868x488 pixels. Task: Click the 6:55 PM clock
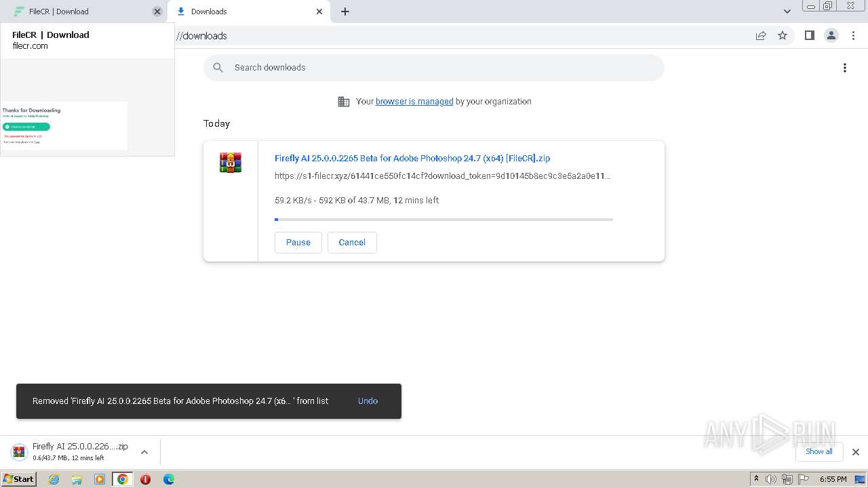click(833, 479)
